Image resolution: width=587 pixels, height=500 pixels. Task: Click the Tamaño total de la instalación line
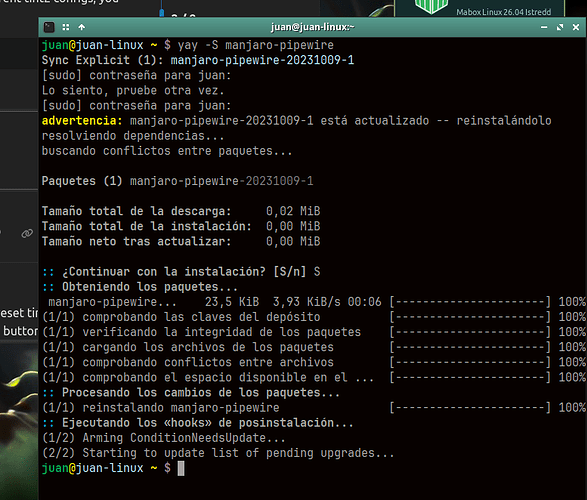(181, 226)
